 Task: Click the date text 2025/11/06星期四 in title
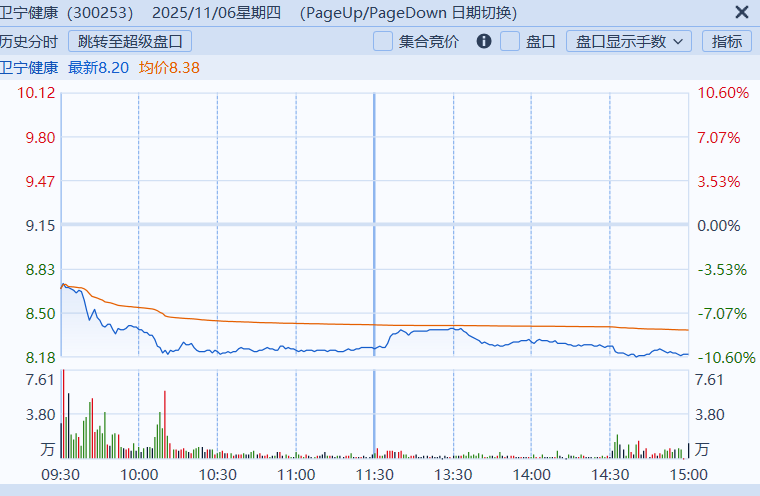click(219, 13)
